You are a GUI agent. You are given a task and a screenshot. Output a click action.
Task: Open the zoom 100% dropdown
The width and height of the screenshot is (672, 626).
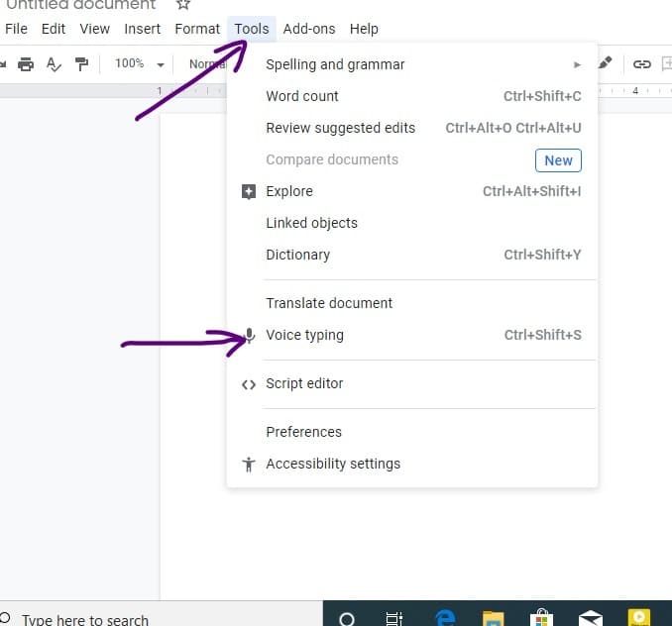[139, 64]
